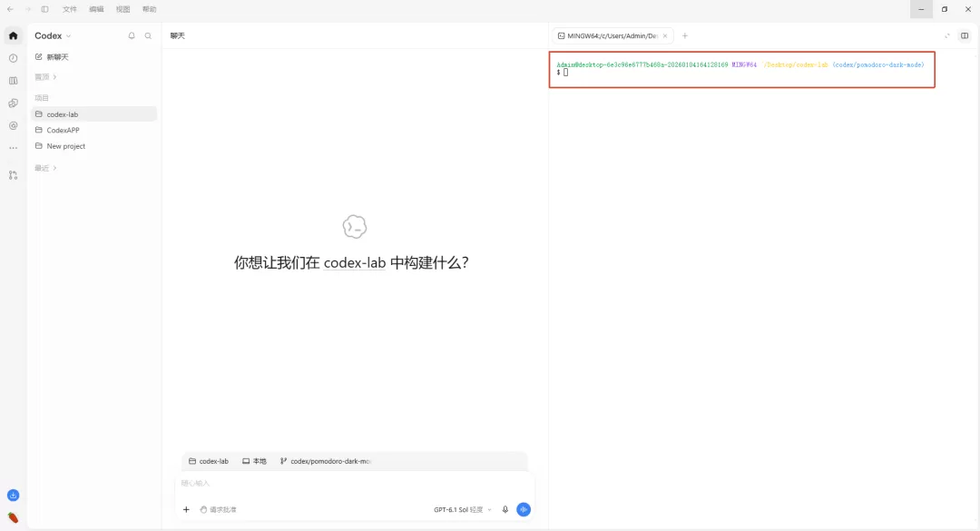Click the codex-lab link in the heading

click(x=355, y=262)
